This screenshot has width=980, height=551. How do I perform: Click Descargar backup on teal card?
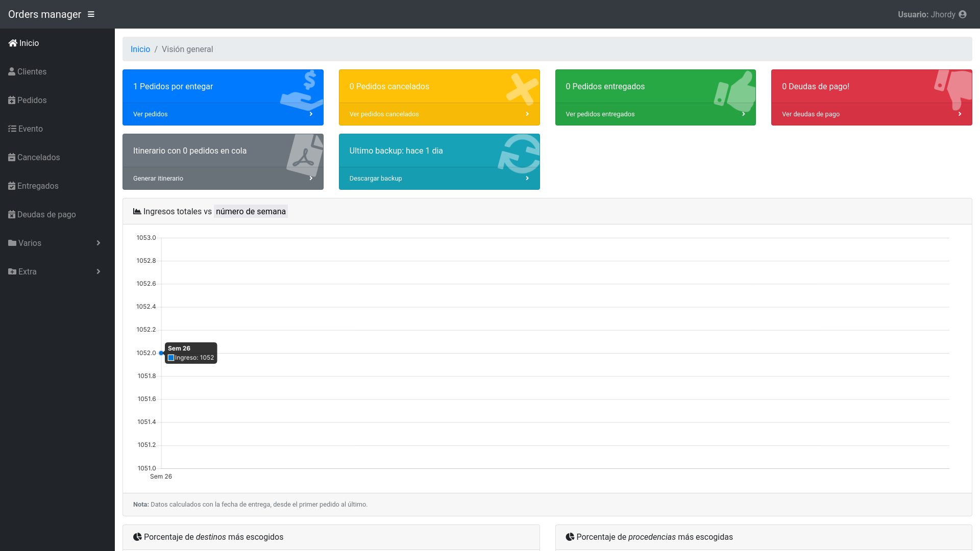click(376, 179)
